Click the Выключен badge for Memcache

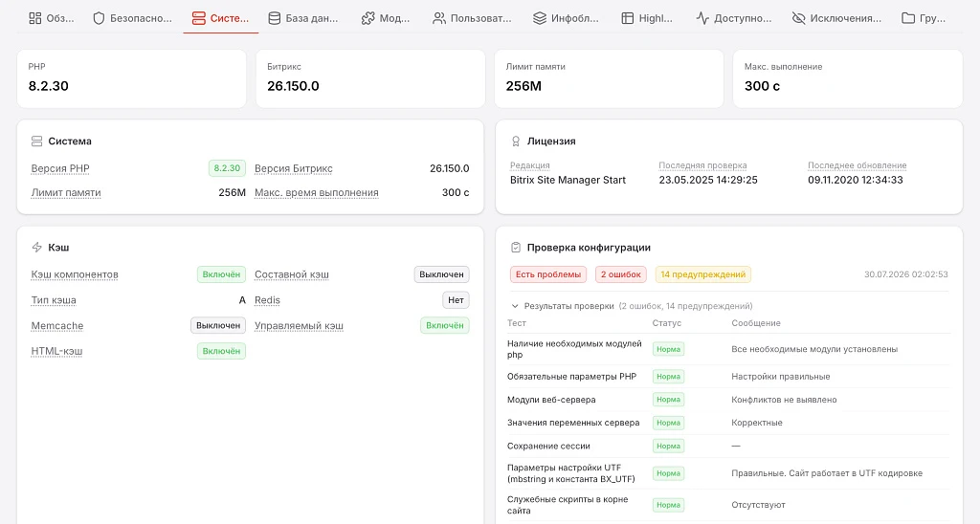coord(218,325)
